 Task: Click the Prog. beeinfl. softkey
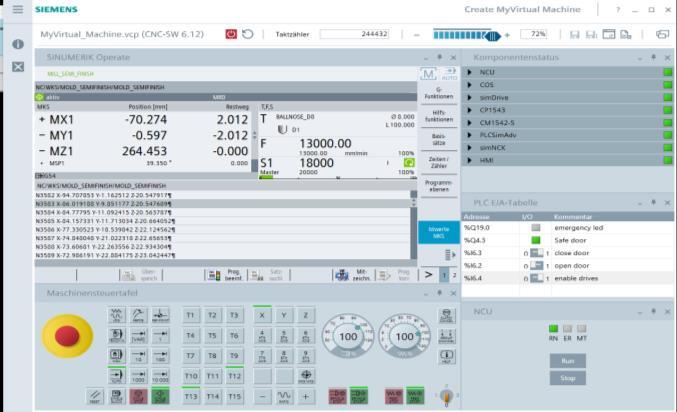[226, 275]
